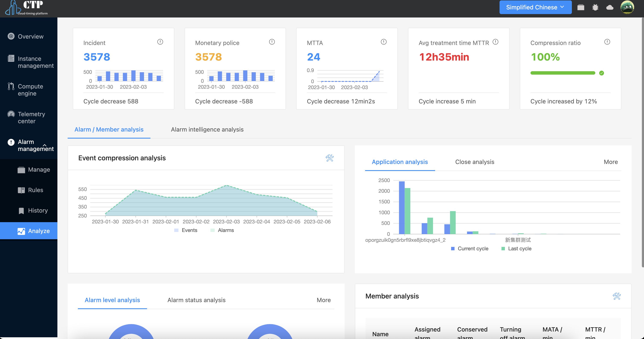This screenshot has height=339, width=644.
Task: Click the History bookmark icon
Action: pos(21,211)
